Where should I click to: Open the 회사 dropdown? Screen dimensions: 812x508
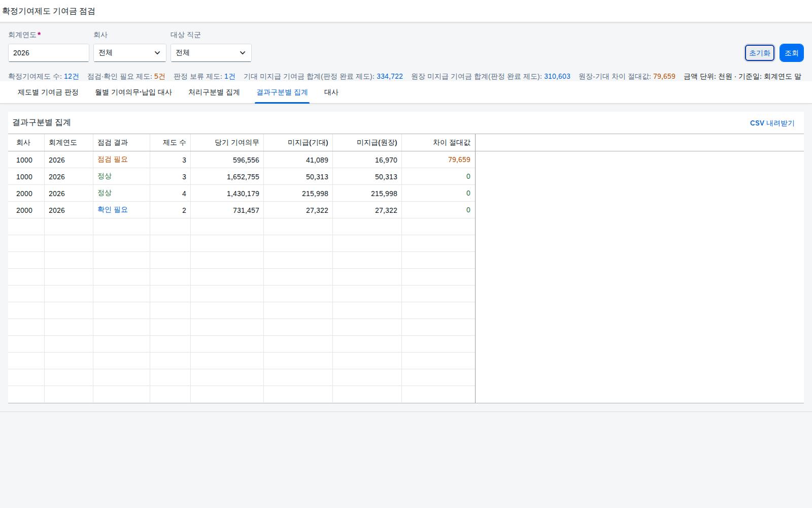pyautogui.click(x=130, y=53)
